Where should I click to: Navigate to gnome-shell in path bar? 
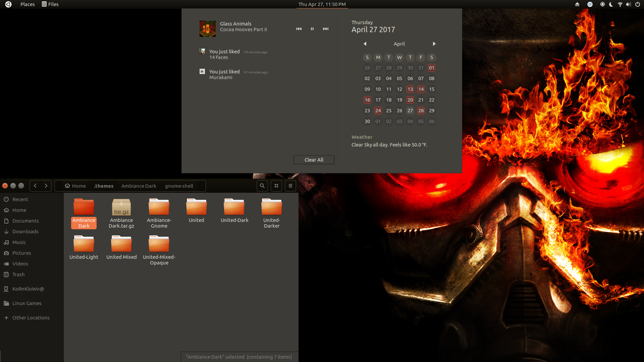(179, 186)
